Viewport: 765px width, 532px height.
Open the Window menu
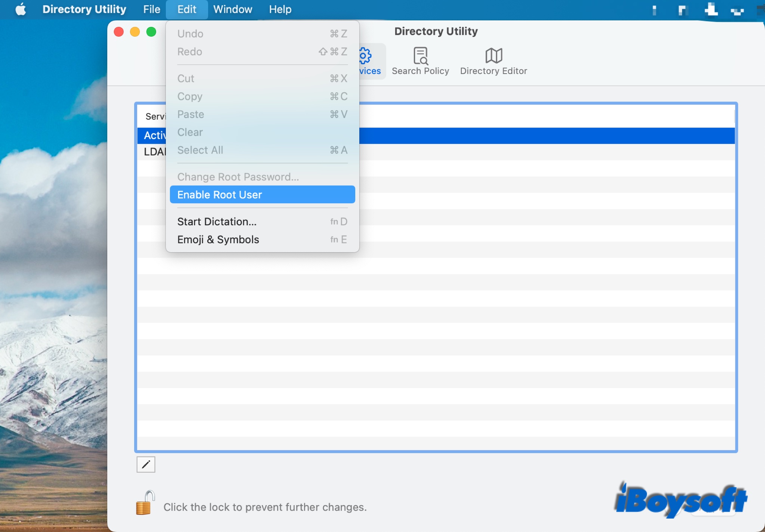(x=232, y=9)
